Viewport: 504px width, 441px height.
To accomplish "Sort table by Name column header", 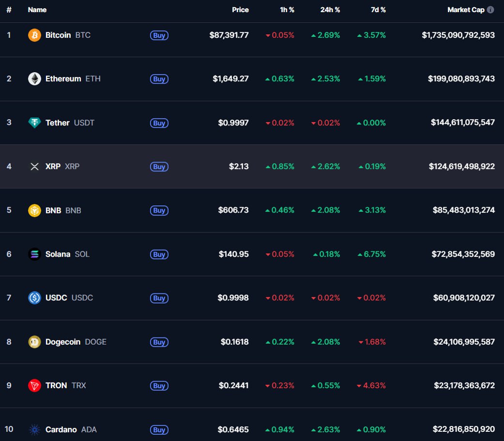I will [37, 10].
